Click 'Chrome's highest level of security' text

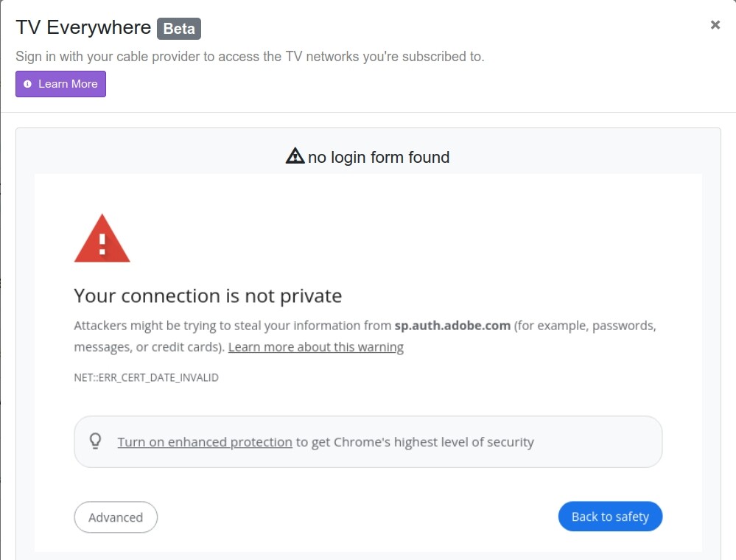pos(434,442)
